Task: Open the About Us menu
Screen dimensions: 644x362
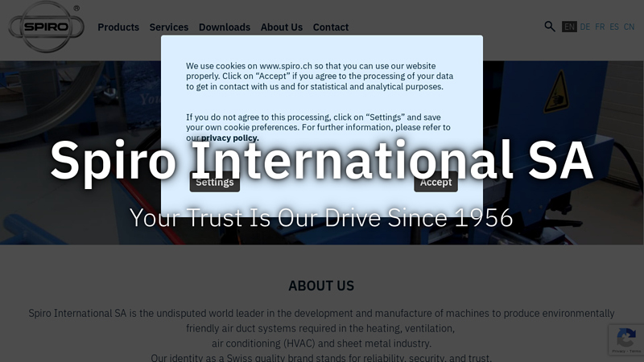Action: click(281, 27)
